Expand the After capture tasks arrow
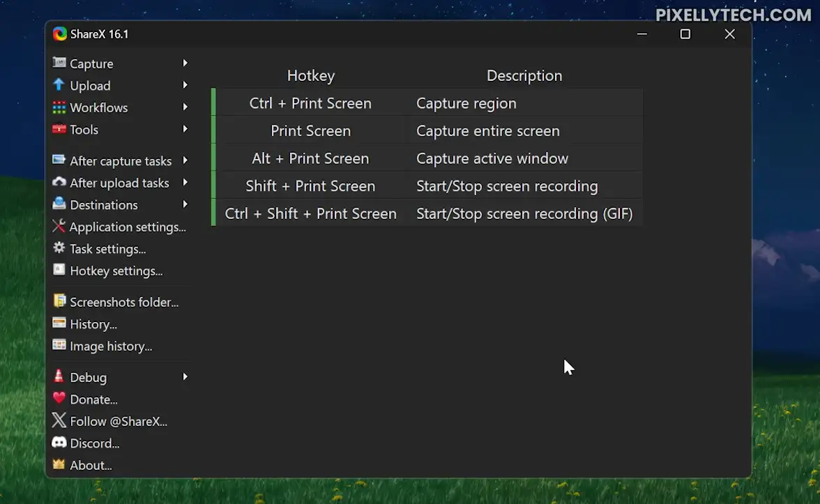820x504 pixels. [x=185, y=160]
